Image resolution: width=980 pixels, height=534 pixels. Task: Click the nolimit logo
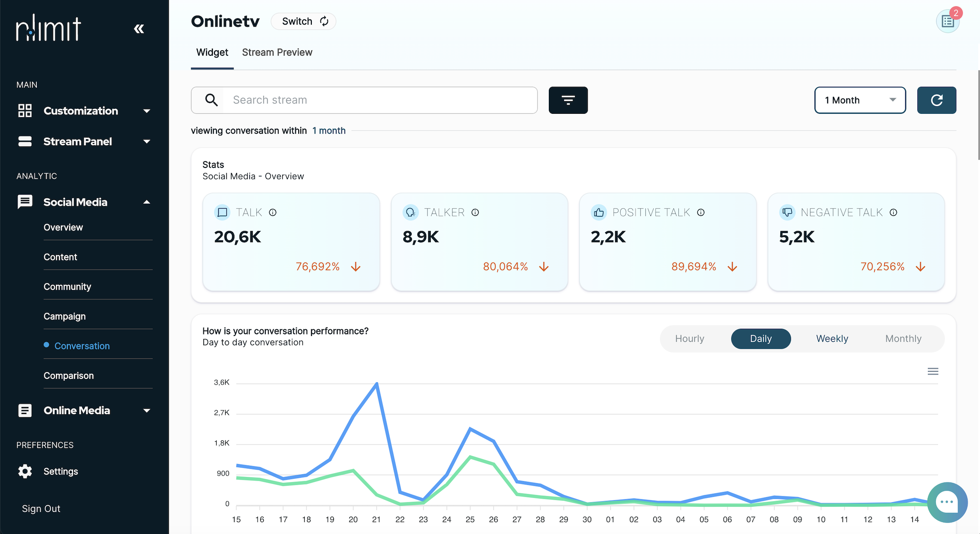(49, 28)
